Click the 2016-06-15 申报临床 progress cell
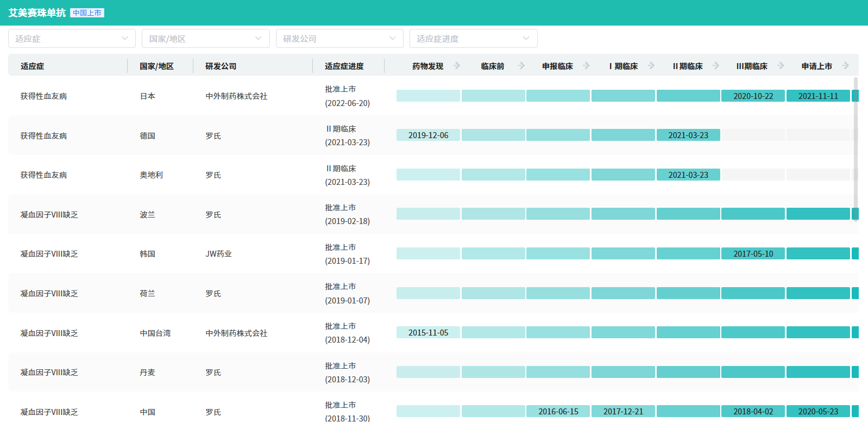 pos(558,412)
